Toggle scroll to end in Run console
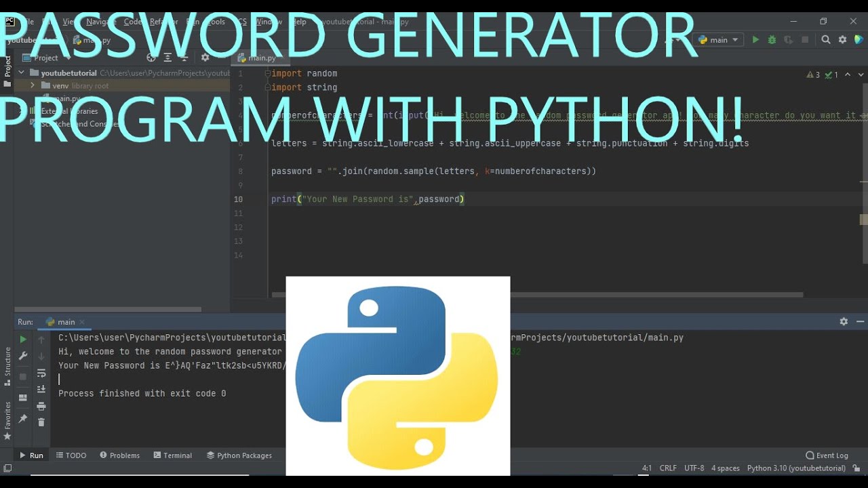The image size is (868, 488). (x=41, y=390)
